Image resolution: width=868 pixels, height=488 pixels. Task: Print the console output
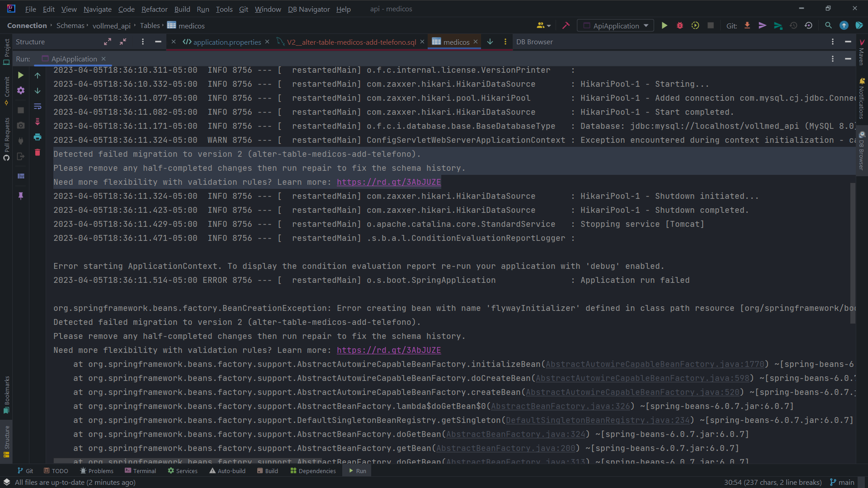[38, 137]
